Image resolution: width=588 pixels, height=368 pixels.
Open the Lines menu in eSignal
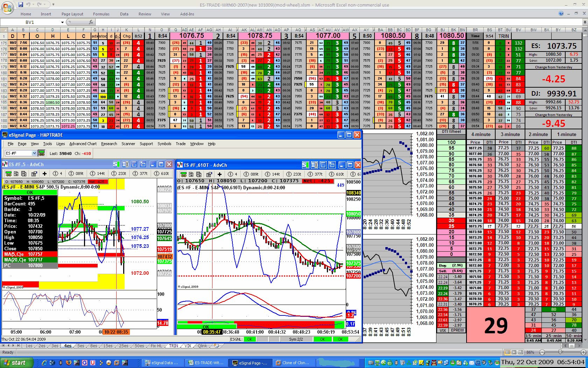pos(61,144)
